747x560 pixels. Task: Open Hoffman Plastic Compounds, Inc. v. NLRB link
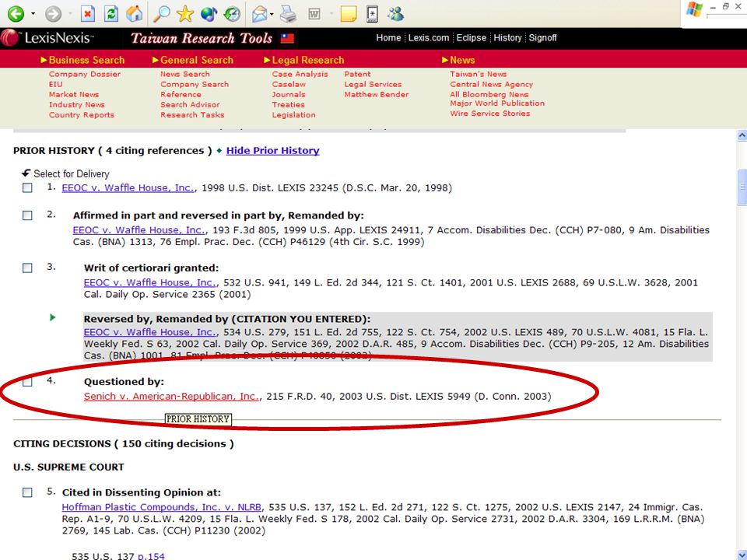coord(162,507)
